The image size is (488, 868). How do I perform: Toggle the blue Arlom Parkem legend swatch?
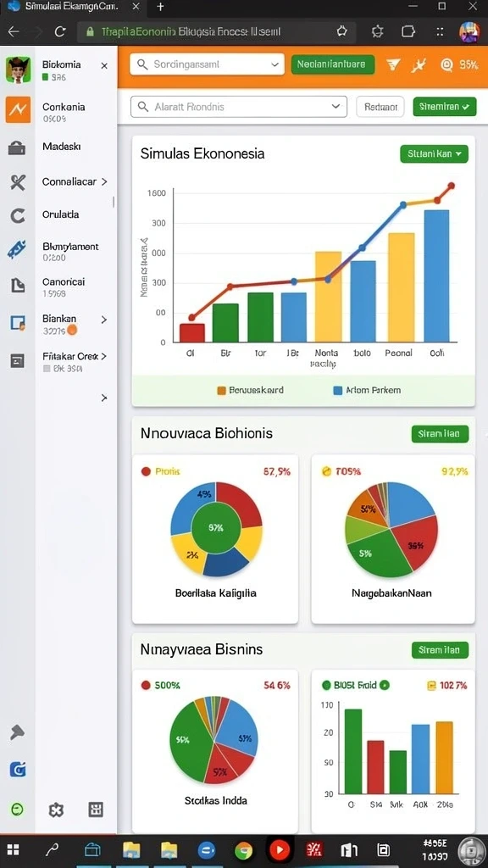tap(337, 390)
